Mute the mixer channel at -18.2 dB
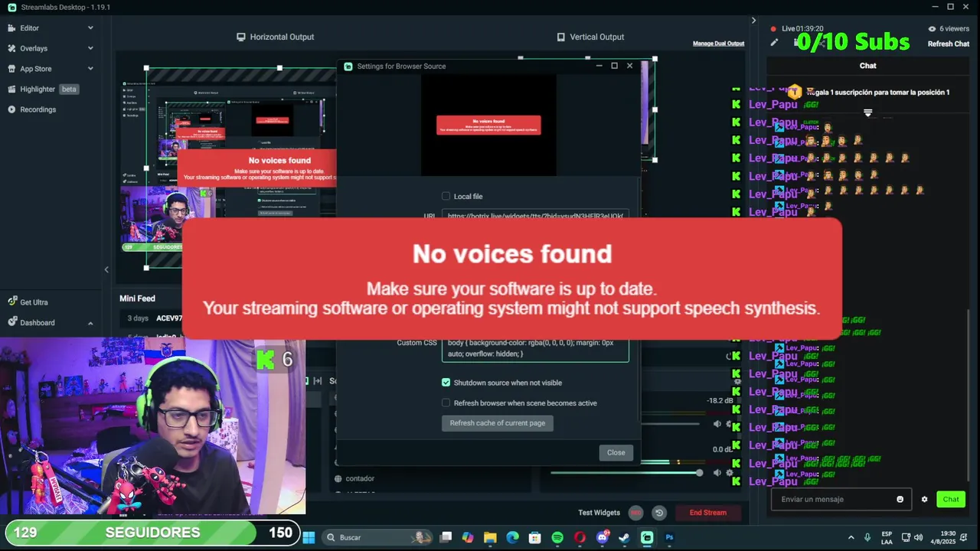The height and width of the screenshot is (551, 980). click(717, 424)
